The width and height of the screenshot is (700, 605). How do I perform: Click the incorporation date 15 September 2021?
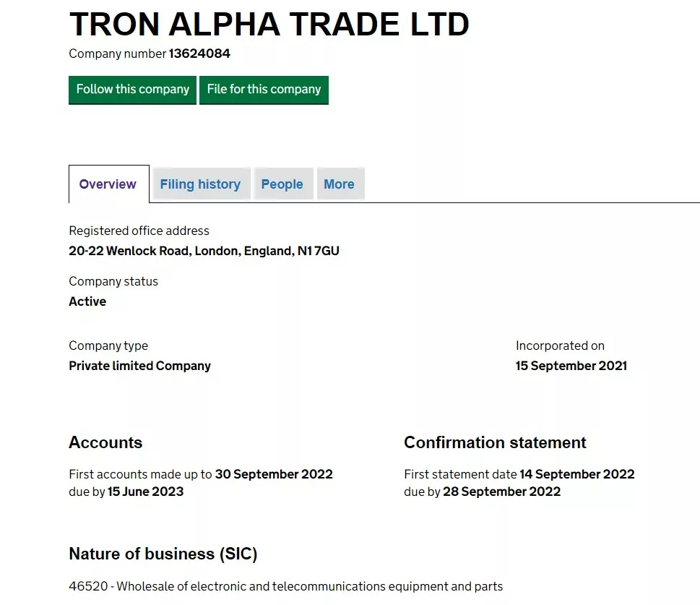click(571, 366)
